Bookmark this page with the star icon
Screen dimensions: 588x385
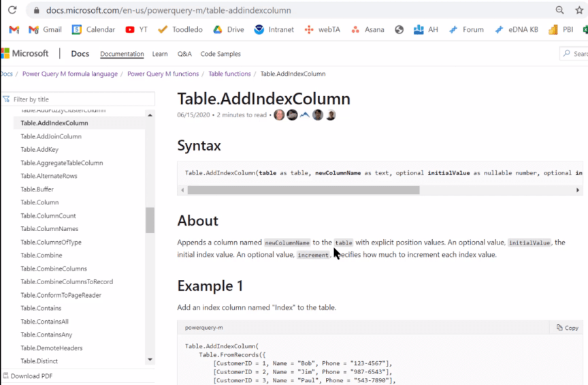click(x=579, y=10)
